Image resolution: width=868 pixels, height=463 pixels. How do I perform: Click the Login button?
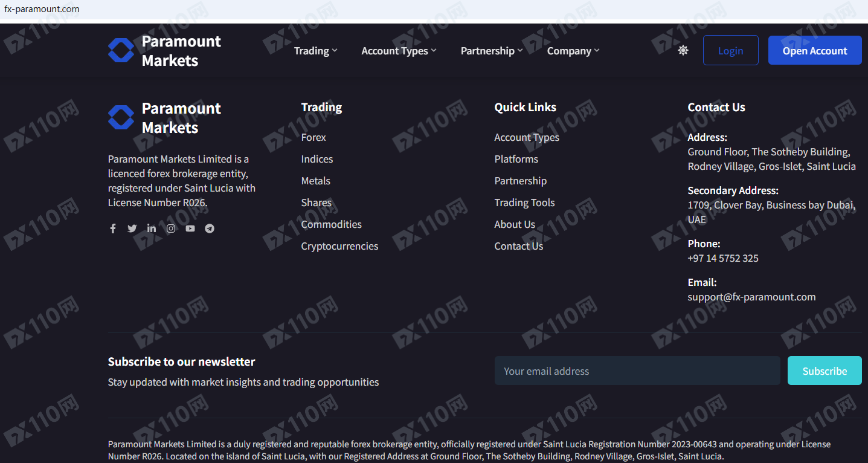click(730, 50)
